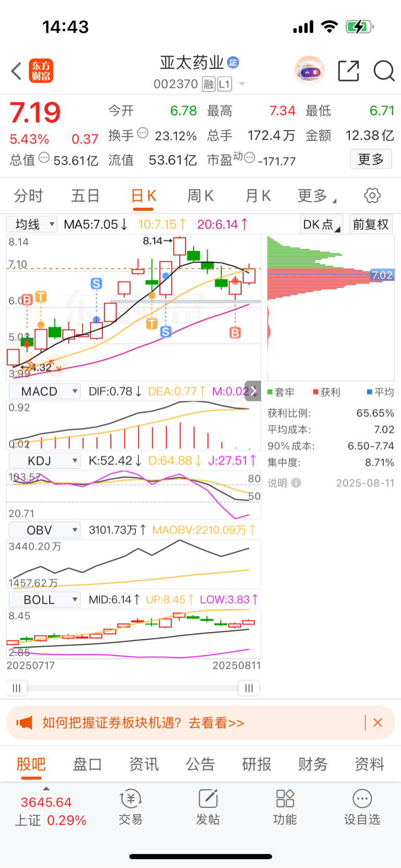The width and height of the screenshot is (401, 868).
Task: Tap the left range slider handle
Action: click(17, 688)
